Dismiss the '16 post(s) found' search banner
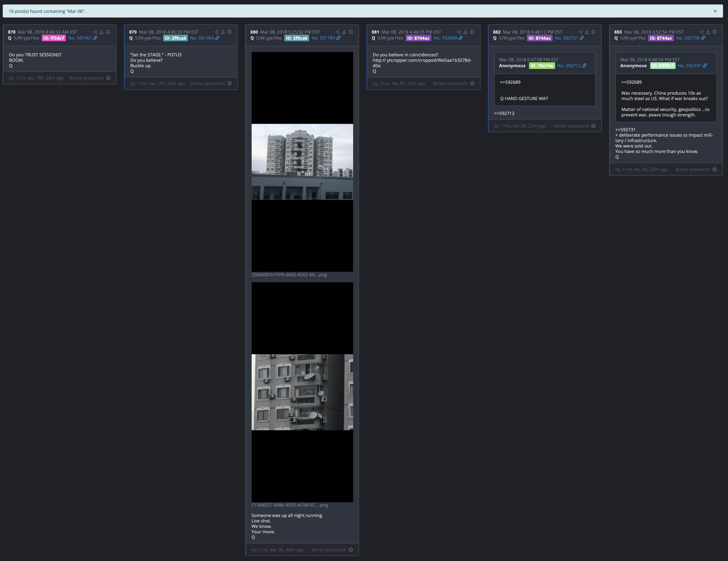Viewport: 728px width, 561px height. [x=715, y=11]
